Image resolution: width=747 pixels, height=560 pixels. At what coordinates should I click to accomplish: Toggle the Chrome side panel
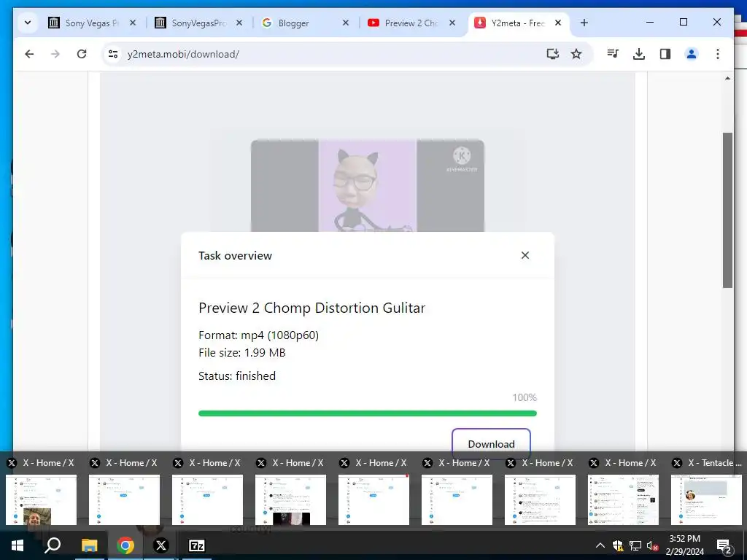(665, 54)
